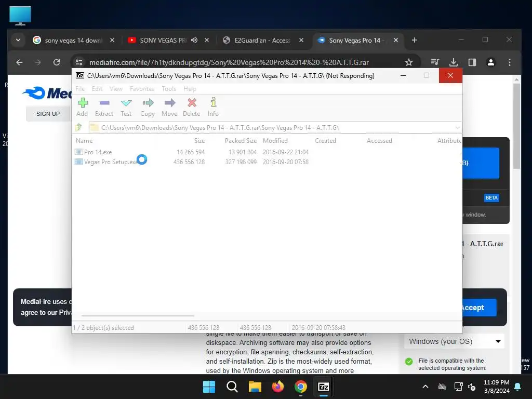View site information icon in address bar

tap(79, 62)
